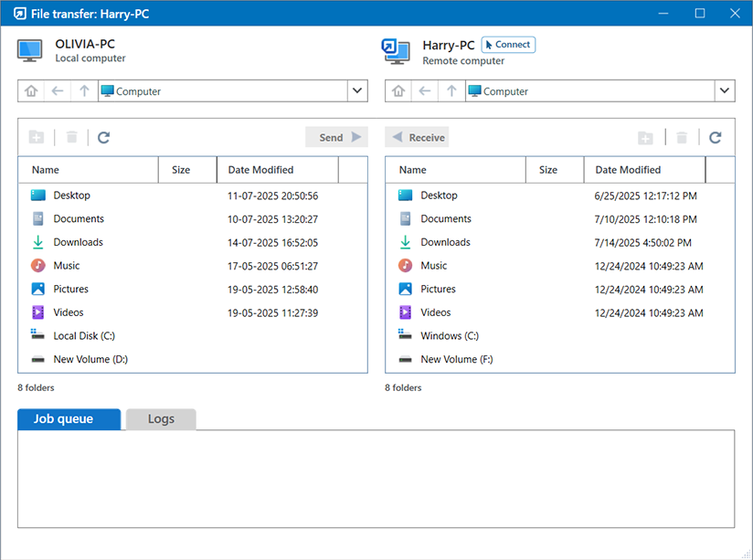Click the local pane delete trash icon

point(71,138)
